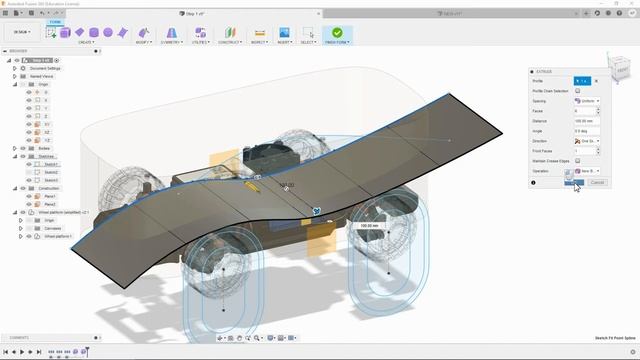Click the Insert image icon
This screenshot has height=360, width=640.
click(284, 33)
